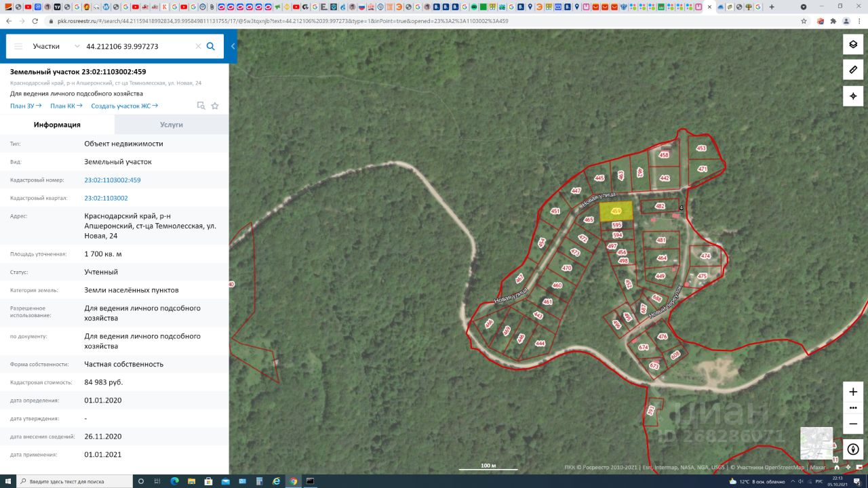Select parcel 442 on the map
The height and width of the screenshot is (488, 868).
[665, 178]
